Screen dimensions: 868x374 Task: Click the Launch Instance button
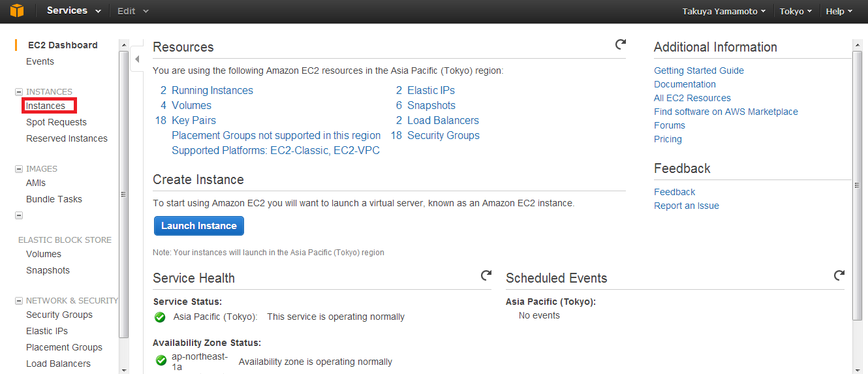tap(199, 226)
